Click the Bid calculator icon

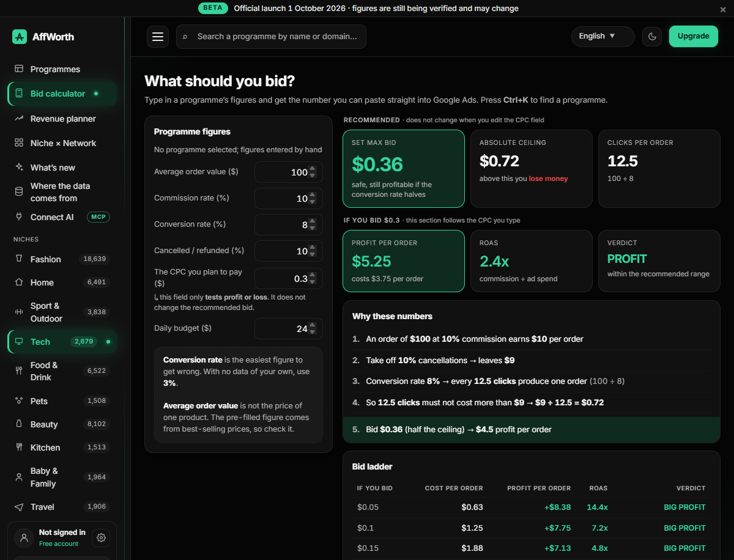point(19,94)
